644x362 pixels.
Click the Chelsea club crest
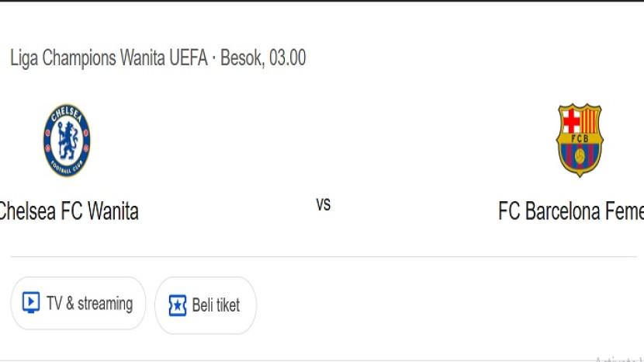(67, 141)
